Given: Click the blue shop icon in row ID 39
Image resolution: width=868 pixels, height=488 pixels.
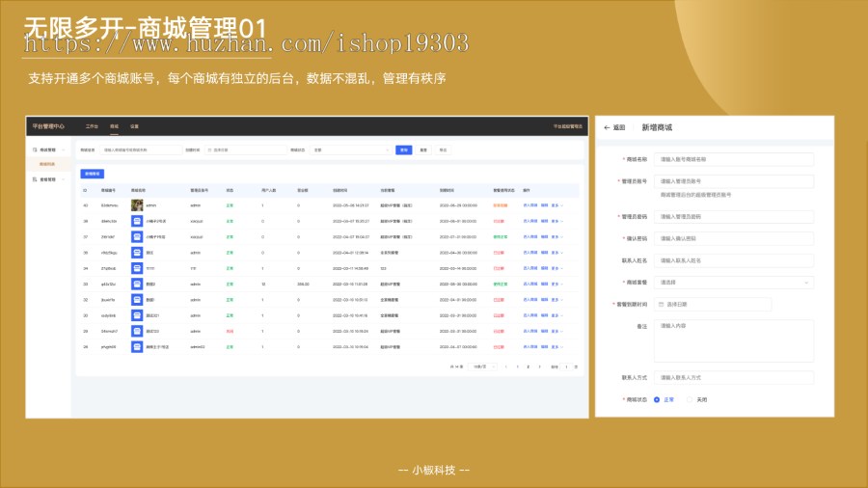Looking at the screenshot, I should click(137, 221).
